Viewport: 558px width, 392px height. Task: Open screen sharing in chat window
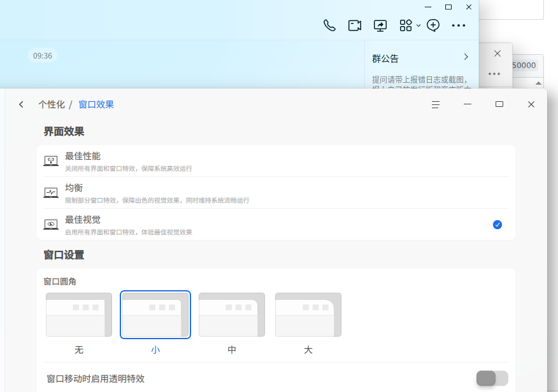(x=380, y=25)
